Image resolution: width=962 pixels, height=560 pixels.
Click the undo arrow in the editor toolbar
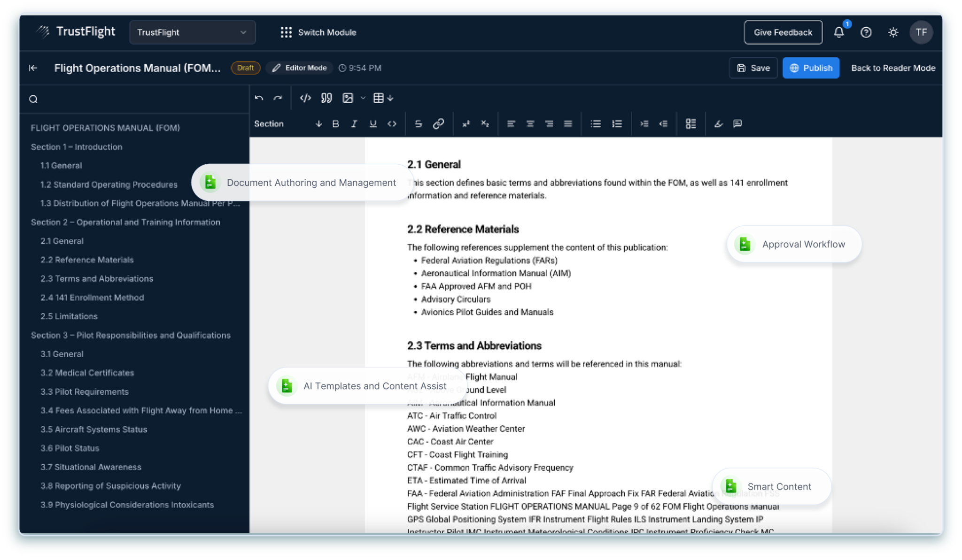point(259,98)
